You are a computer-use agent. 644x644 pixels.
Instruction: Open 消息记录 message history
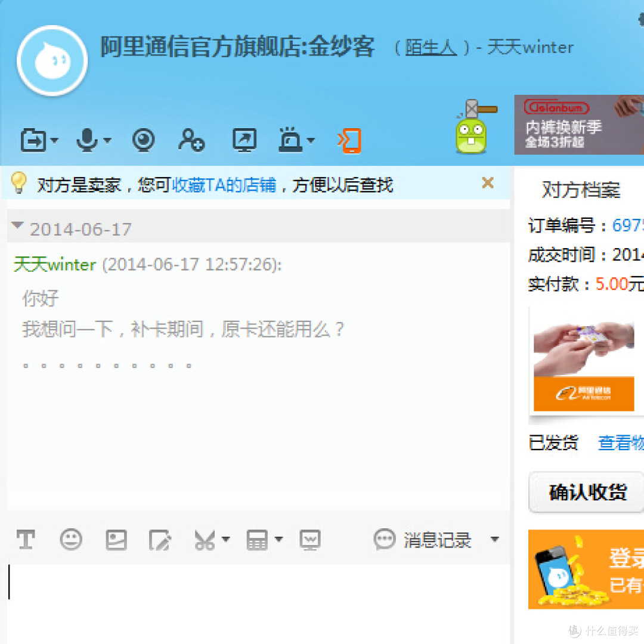(437, 540)
